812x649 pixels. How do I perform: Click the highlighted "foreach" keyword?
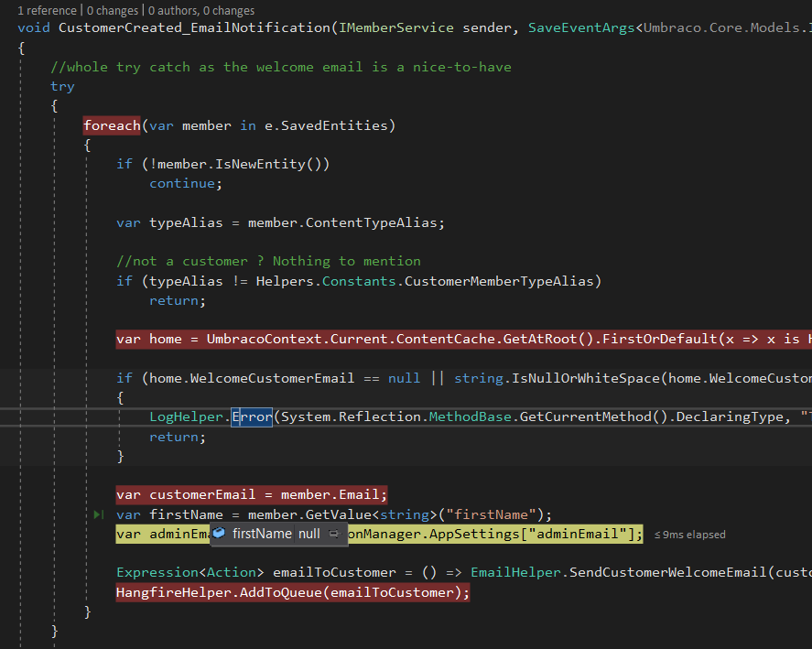[112, 125]
